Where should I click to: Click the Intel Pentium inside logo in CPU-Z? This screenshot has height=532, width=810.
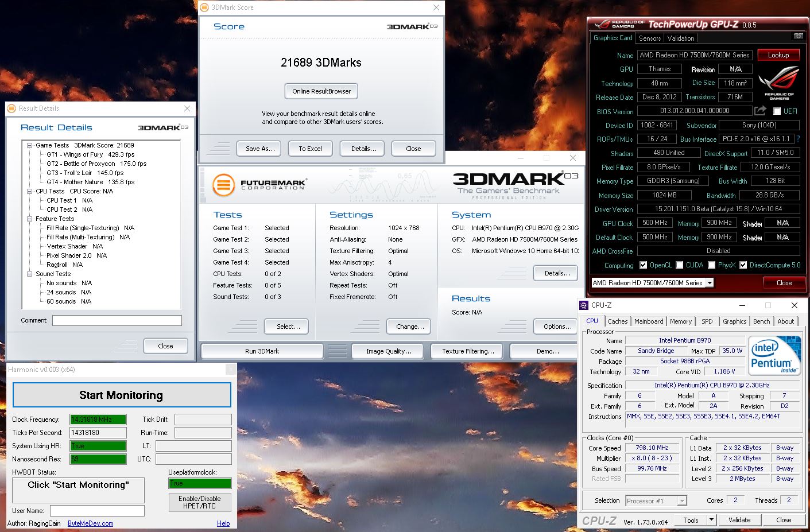[x=775, y=356]
